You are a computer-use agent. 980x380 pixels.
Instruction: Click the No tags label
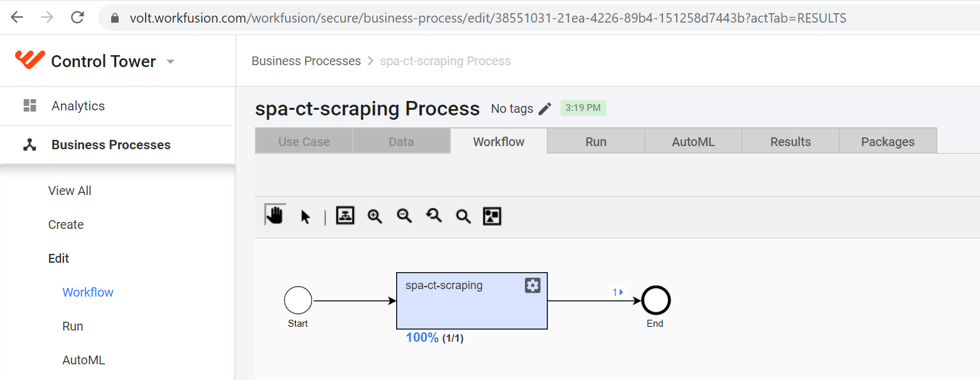click(512, 108)
